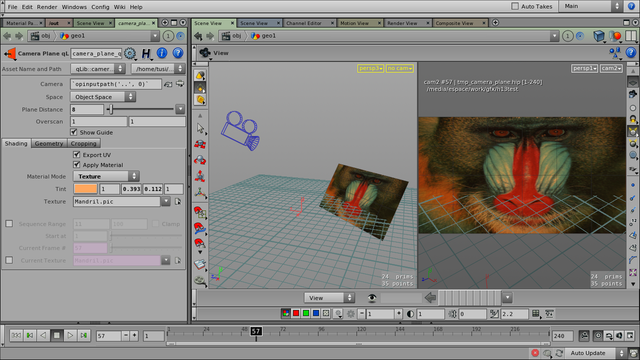The image size is (640, 360).
Task: Click the red stop cooking icon in status bar
Action: pos(535,353)
